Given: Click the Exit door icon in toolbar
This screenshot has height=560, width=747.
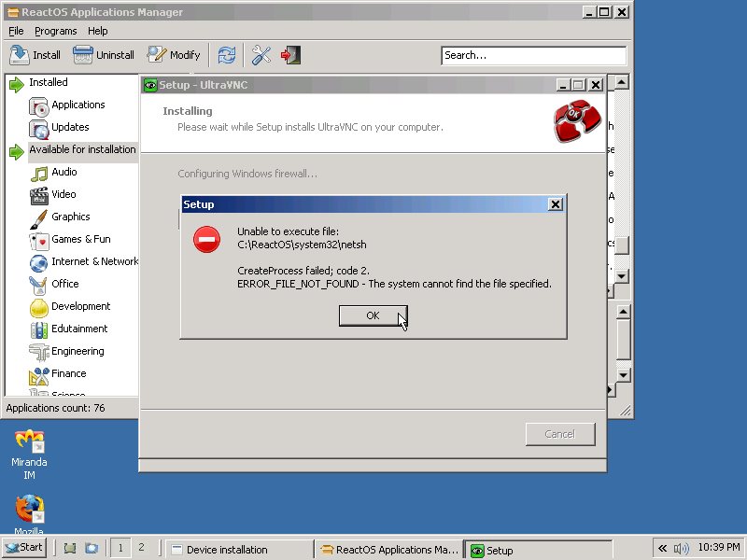Looking at the screenshot, I should pyautogui.click(x=290, y=55).
